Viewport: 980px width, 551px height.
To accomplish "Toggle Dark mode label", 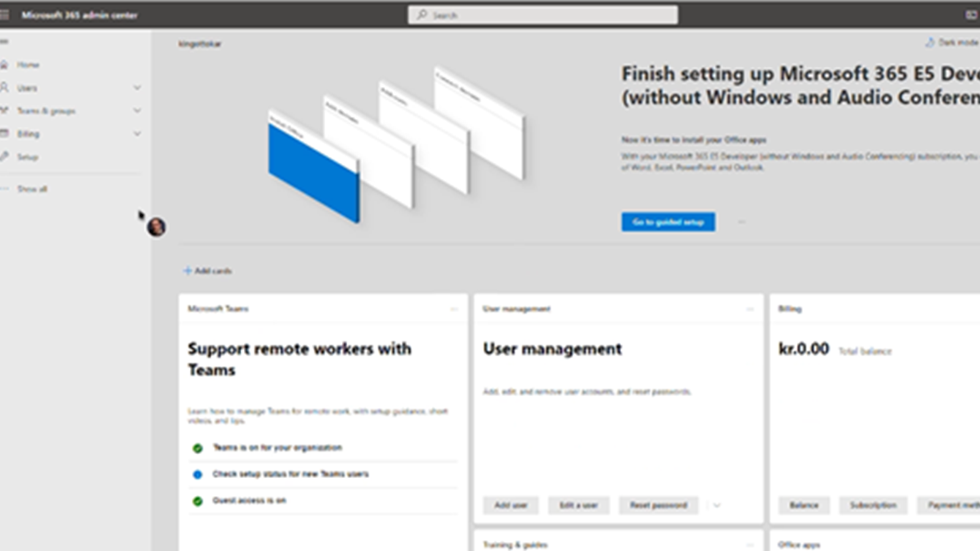I will (x=959, y=42).
